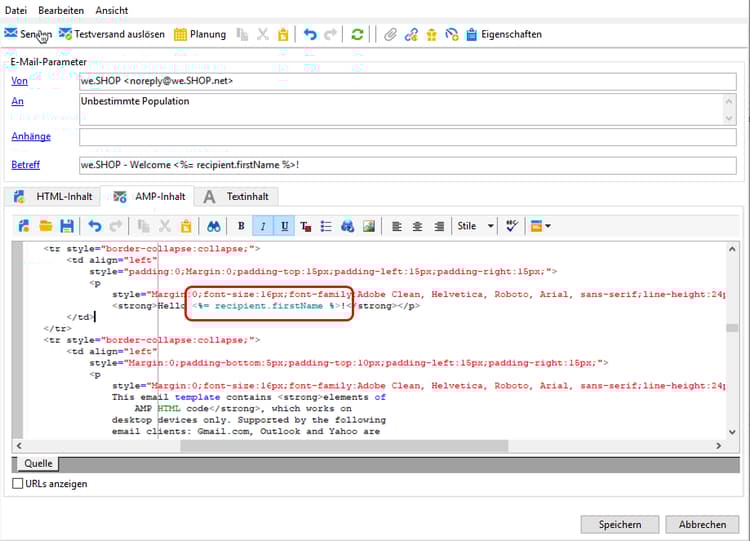
Task: Click the Abbrechen button
Action: click(x=702, y=525)
